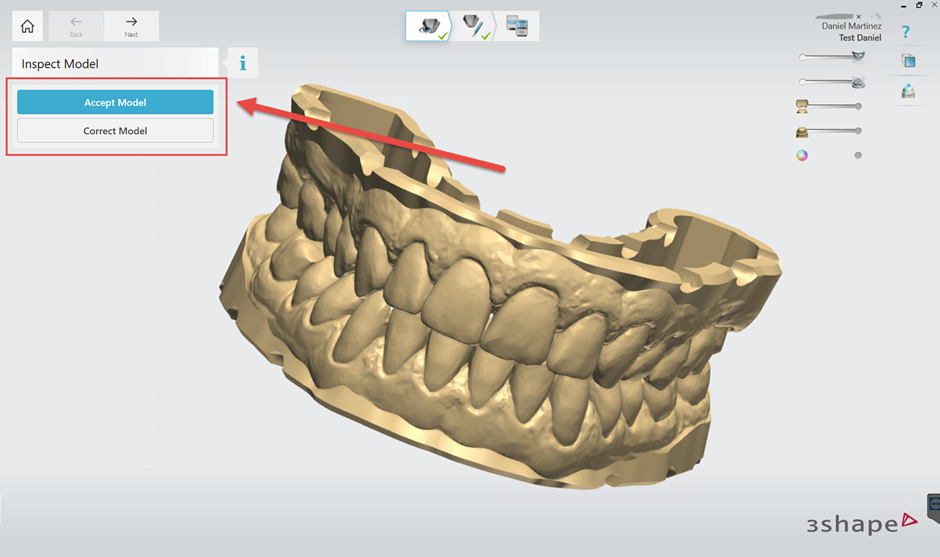Select the second workflow step with pen icon

point(473,27)
